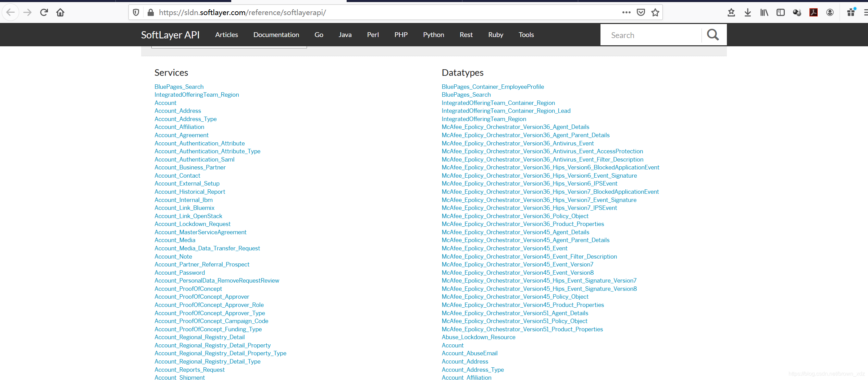
Task: Reload the page with refresh icon
Action: tap(44, 13)
